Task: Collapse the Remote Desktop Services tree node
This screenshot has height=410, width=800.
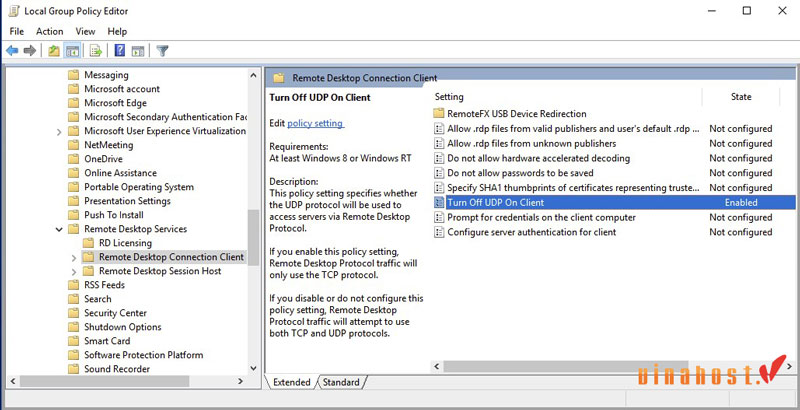Action: click(x=59, y=229)
